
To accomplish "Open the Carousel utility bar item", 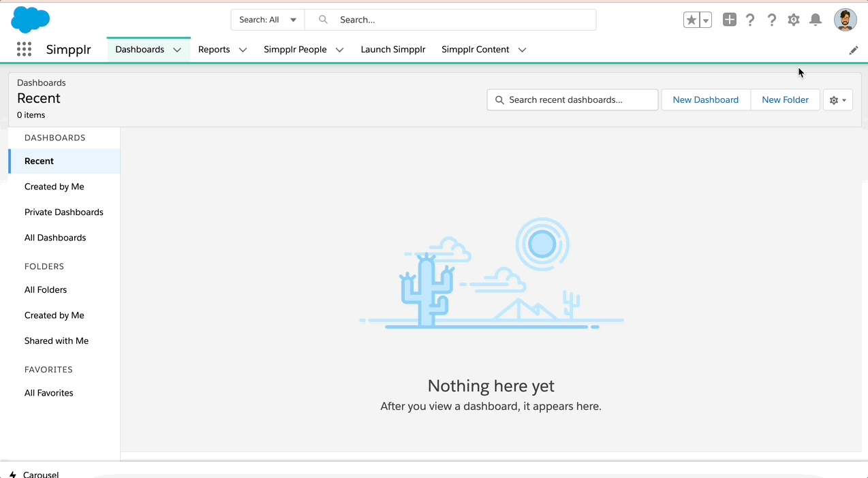I will pyautogui.click(x=34, y=474).
